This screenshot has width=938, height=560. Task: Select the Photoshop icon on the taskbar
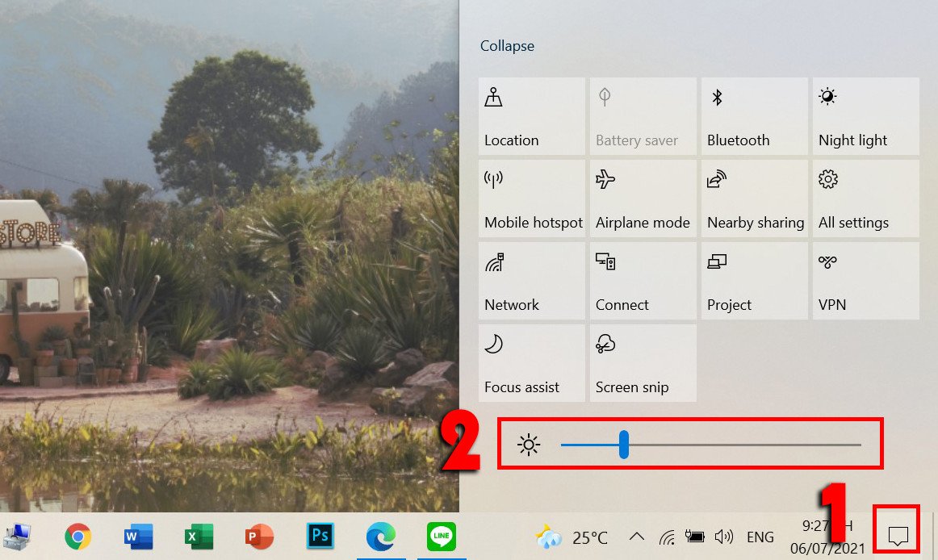[320, 535]
